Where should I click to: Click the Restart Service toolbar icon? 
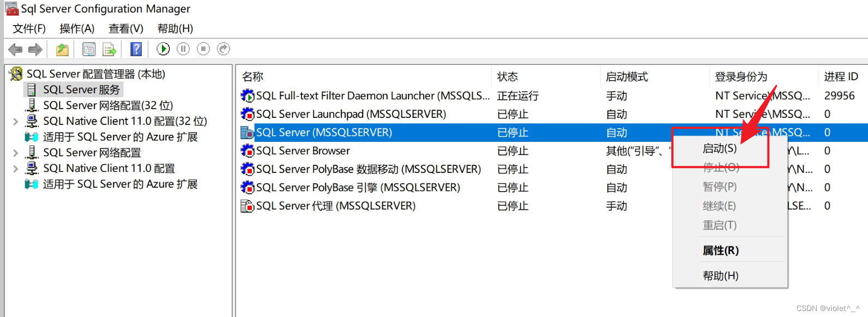click(x=224, y=49)
